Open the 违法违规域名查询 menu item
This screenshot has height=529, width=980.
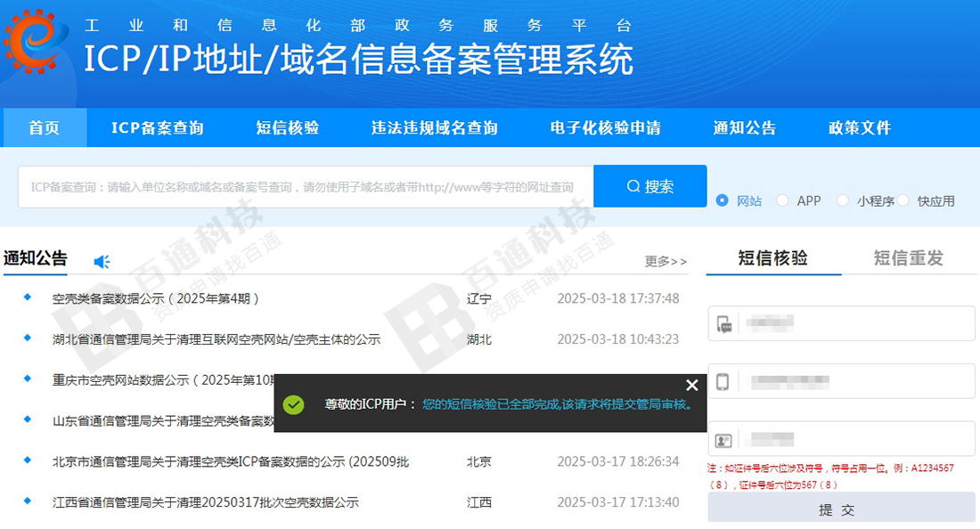pyautogui.click(x=434, y=127)
